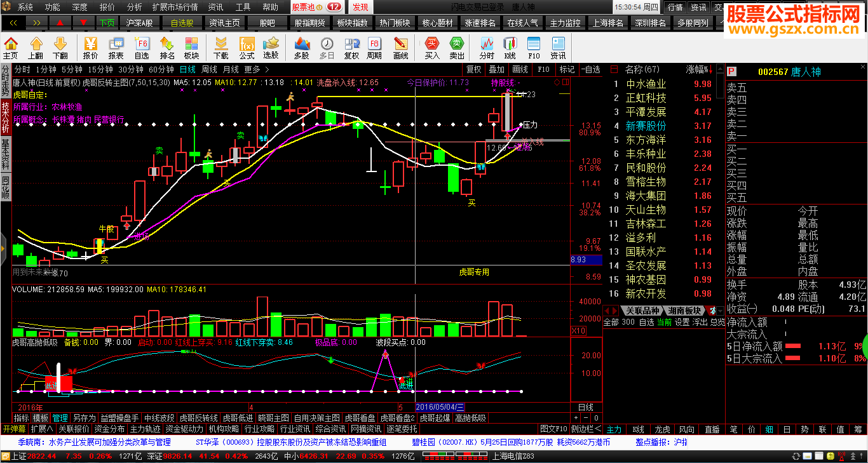This screenshot has width=868, height=463.
Task: Select the 画线 draw line tool
Action: 401,48
